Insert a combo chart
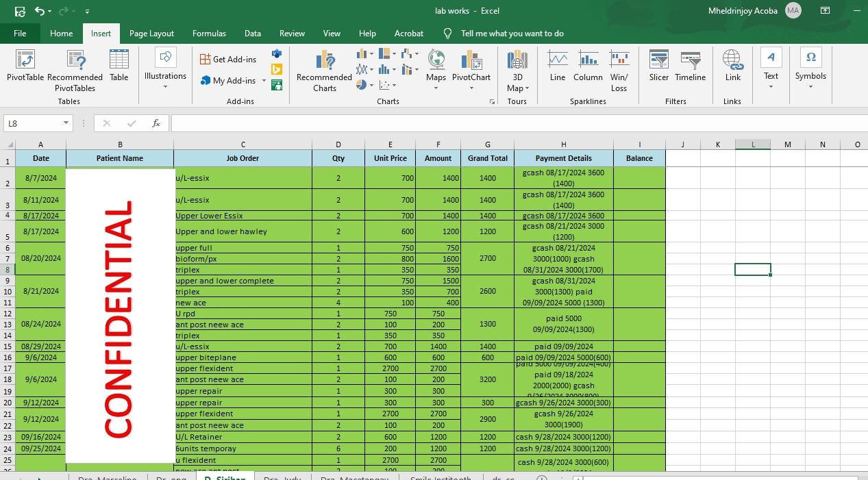 (x=410, y=69)
